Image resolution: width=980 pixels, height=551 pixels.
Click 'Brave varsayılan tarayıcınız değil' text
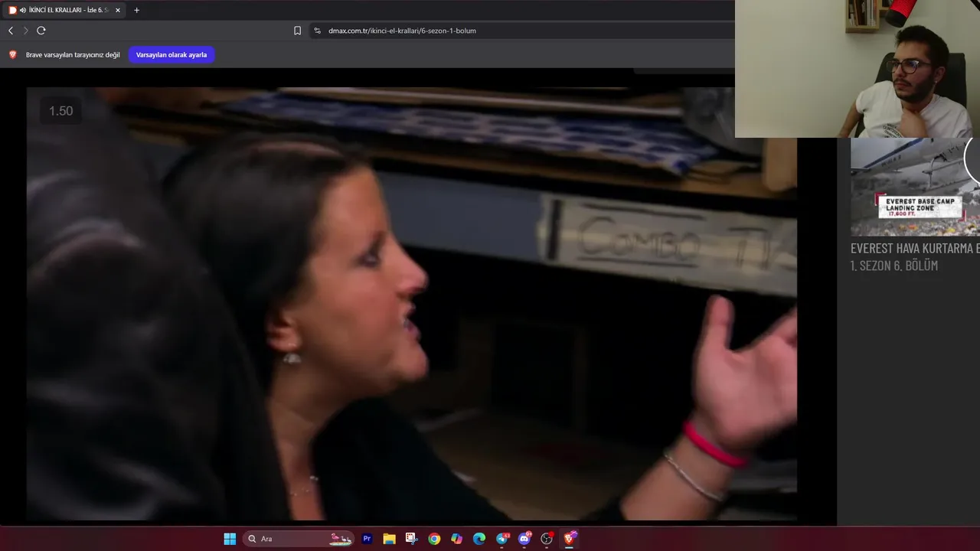(x=73, y=55)
